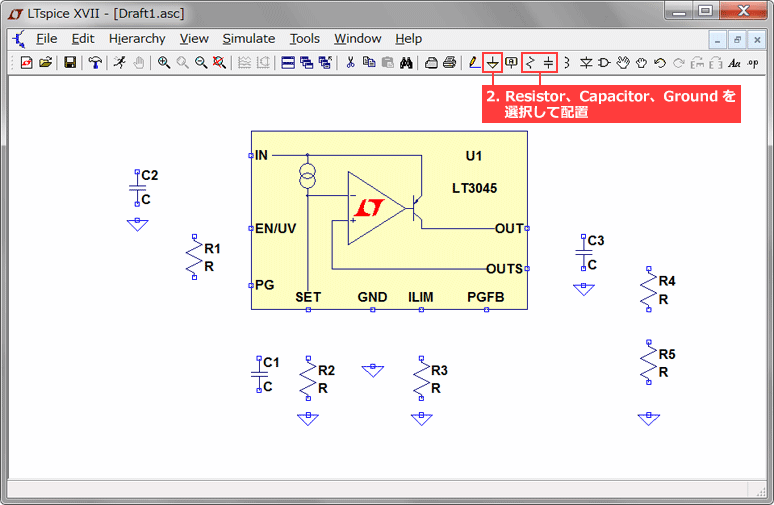Viewport: 774px width, 505px height.
Task: Select ground symbol below R5
Action: pyautogui.click(x=649, y=419)
